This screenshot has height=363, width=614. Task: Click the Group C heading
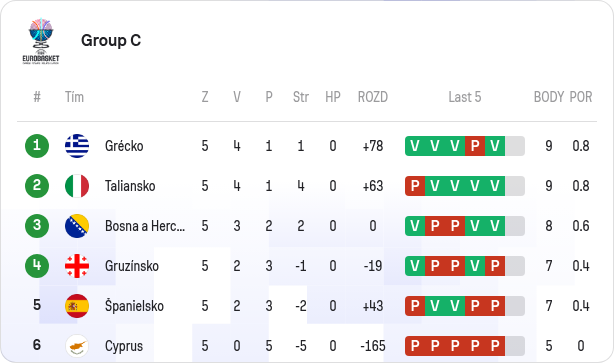(x=111, y=40)
